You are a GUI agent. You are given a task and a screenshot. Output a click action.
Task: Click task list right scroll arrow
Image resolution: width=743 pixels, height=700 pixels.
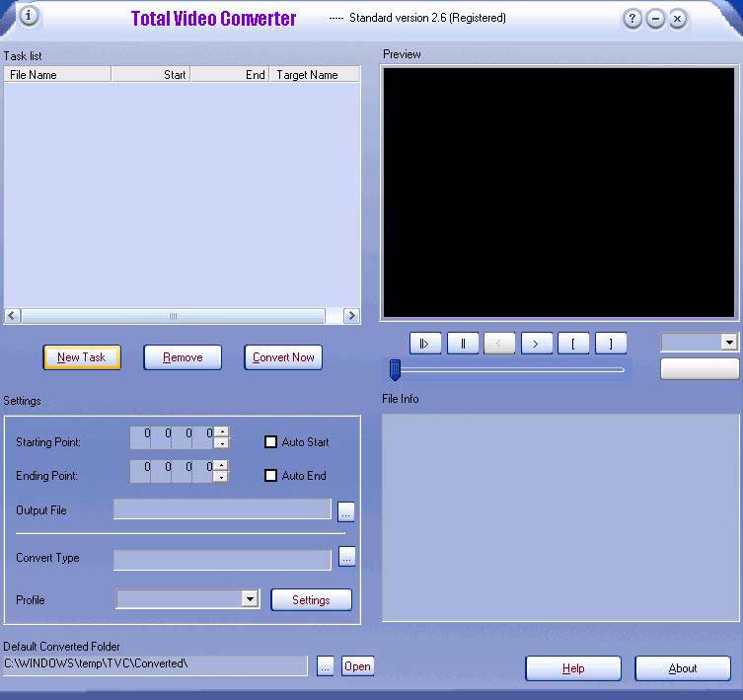point(351,315)
